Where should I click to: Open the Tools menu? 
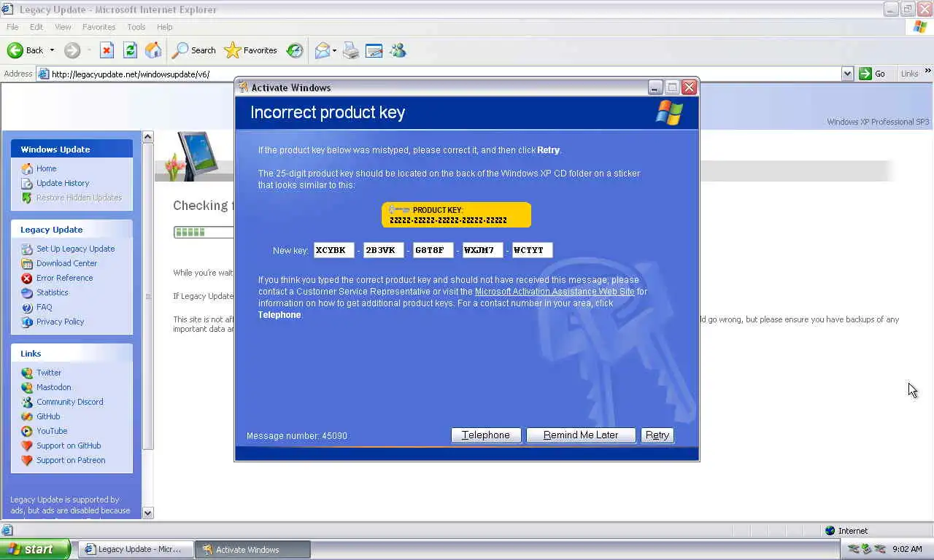136,27
